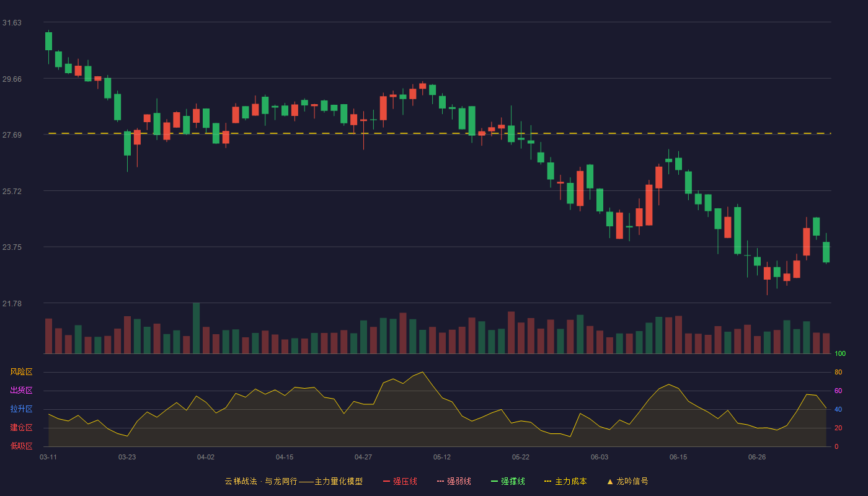
Task: Click the 云梯战法 主力量化模型 title text
Action: 293,481
